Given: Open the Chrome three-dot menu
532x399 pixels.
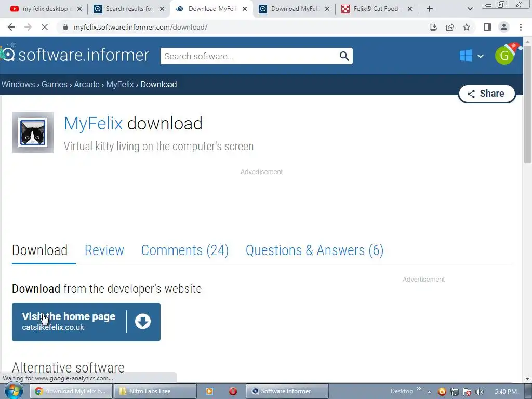Looking at the screenshot, I should coord(521,27).
